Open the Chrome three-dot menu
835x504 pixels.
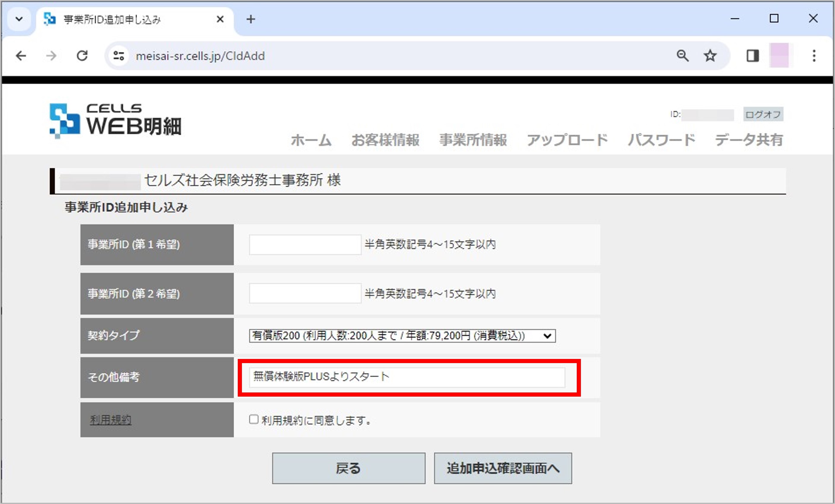pyautogui.click(x=814, y=56)
